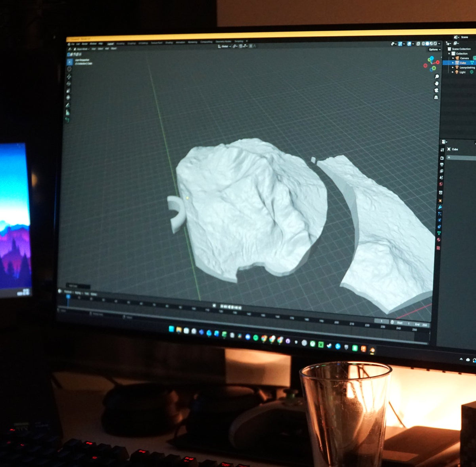The height and width of the screenshot is (467, 476).
Task: Open properties editor type dropdown
Action: pos(444,142)
